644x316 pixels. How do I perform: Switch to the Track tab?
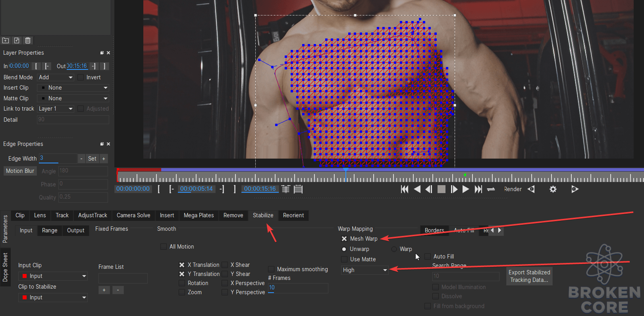62,215
